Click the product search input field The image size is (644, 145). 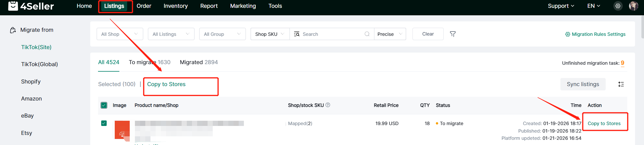tap(332, 34)
